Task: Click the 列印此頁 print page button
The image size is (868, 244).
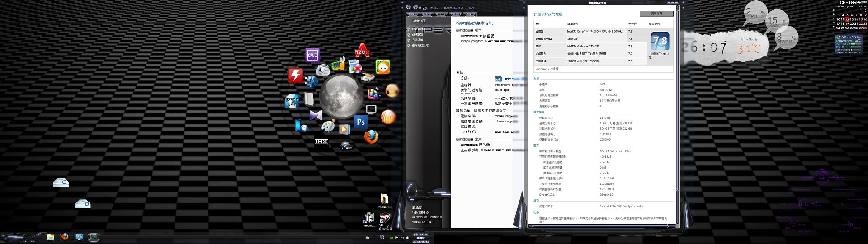Action: 656,14
